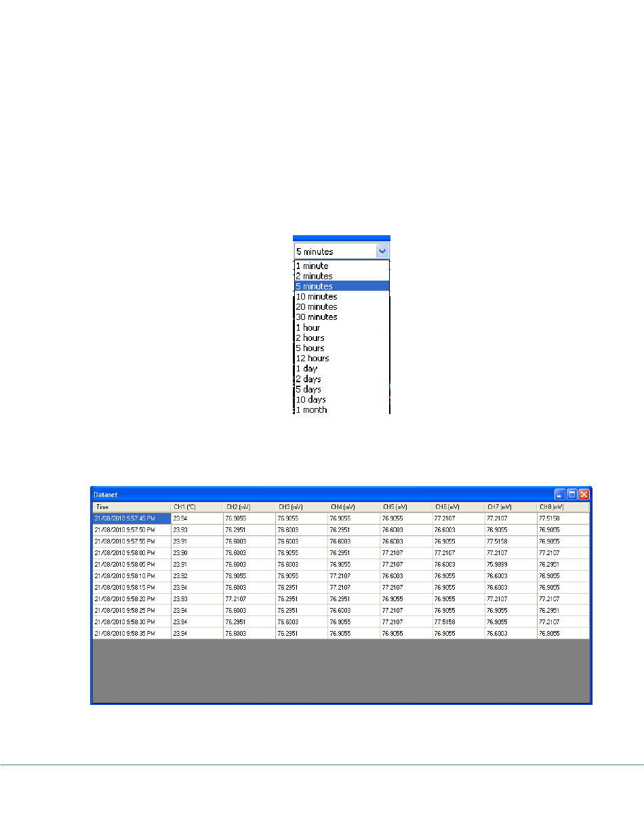Pick the highlighted "5 minutes" list entry
The width and height of the screenshot is (644, 833).
(x=342, y=286)
